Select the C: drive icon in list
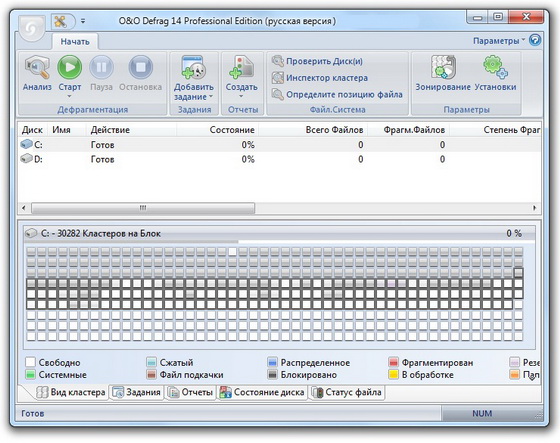This screenshot has height=443, width=560. pos(27,144)
